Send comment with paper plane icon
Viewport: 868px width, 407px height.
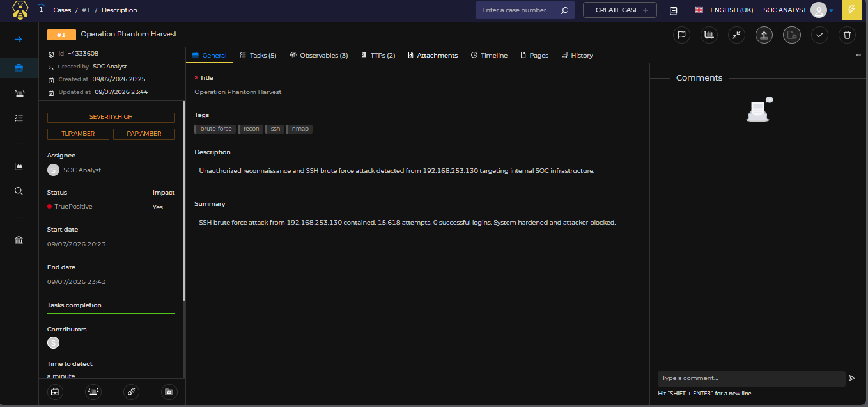(x=852, y=378)
